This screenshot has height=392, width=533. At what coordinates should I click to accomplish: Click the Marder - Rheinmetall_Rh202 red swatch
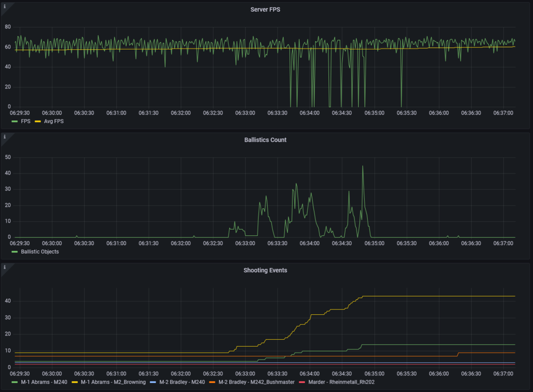point(302,382)
